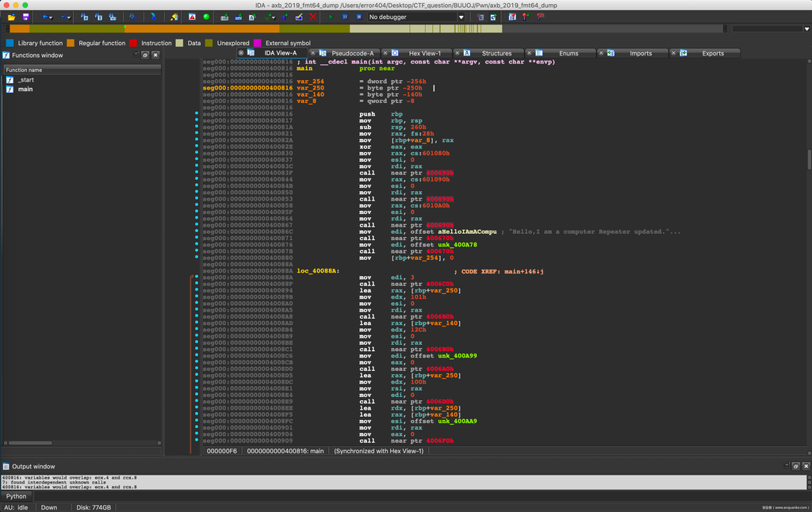Click the purple save floppy icon
Viewport: 812px width, 512px height.
click(x=25, y=17)
